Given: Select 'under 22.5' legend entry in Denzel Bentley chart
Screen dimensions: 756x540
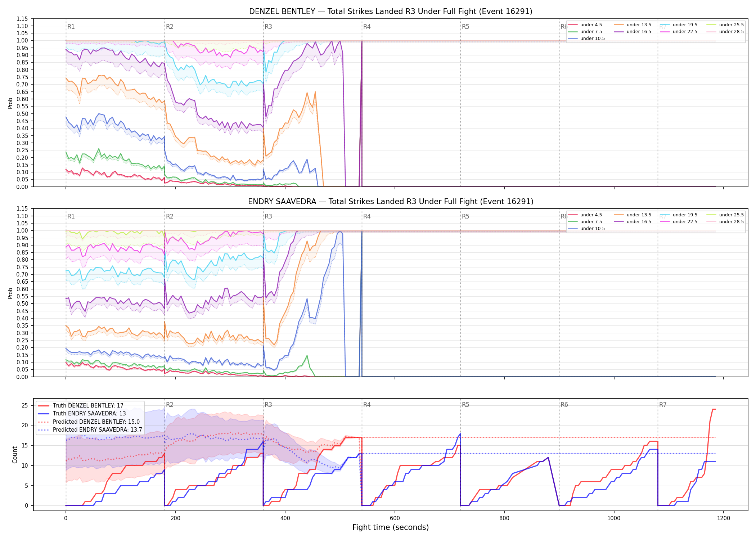Looking at the screenshot, I should (679, 32).
